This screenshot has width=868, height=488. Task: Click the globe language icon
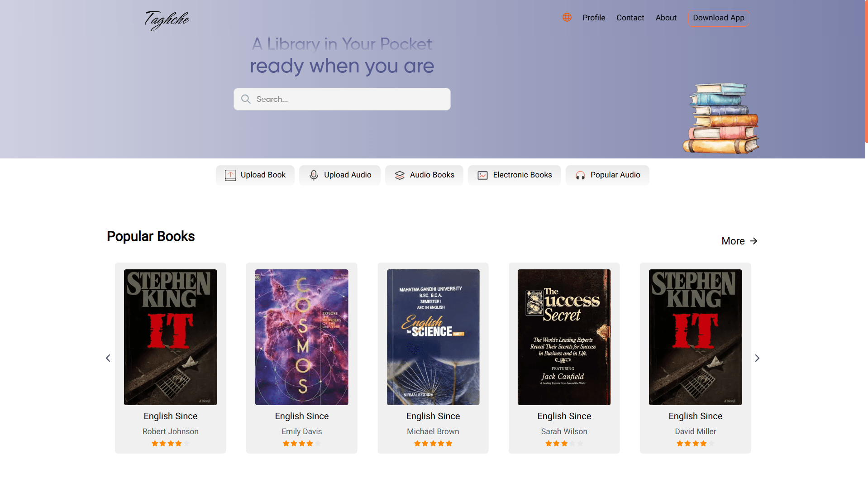click(567, 17)
